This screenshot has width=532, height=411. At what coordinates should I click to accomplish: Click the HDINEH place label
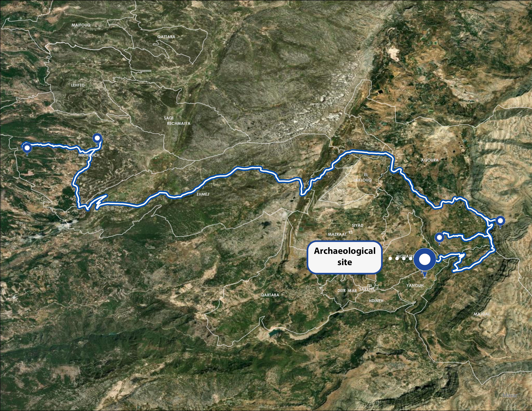[376, 301]
